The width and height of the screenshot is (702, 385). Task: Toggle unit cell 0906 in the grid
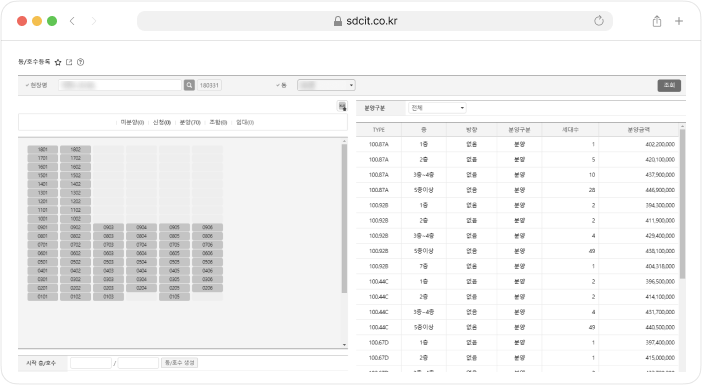tap(207, 227)
